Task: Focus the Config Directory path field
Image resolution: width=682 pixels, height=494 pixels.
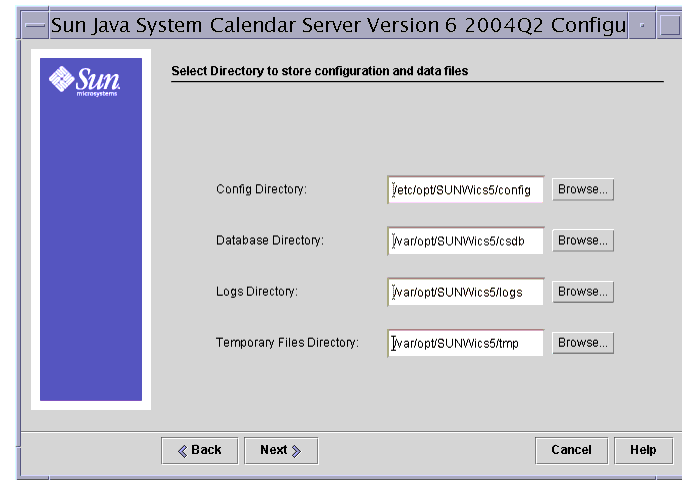Action: [x=465, y=190]
